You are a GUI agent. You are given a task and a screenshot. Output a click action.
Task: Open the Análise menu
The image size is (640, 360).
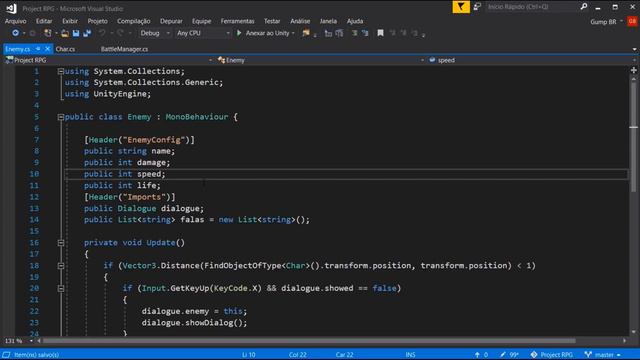pyautogui.click(x=300, y=21)
